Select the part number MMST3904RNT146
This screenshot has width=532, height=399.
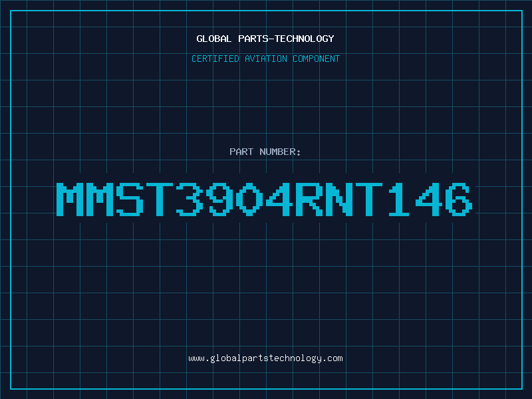[264, 199]
